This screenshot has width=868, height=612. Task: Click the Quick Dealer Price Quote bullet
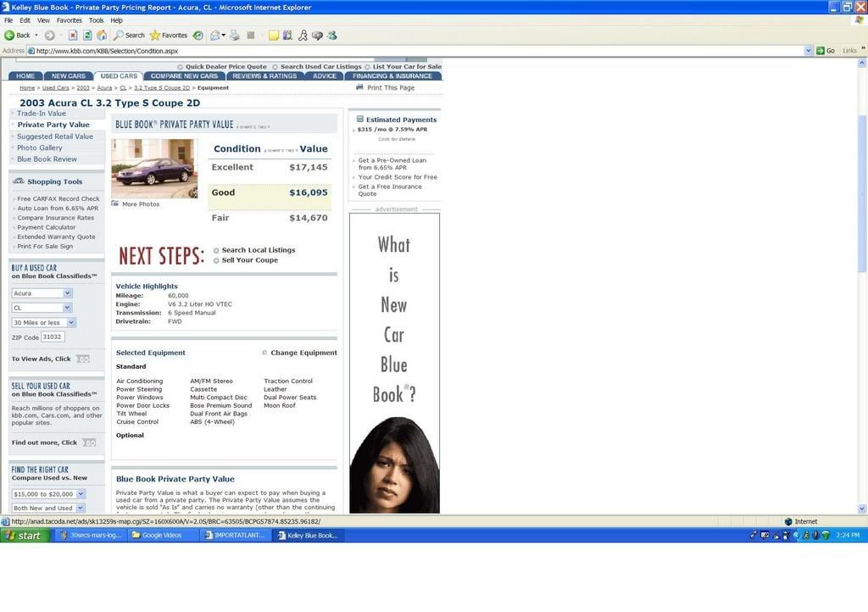point(181,67)
